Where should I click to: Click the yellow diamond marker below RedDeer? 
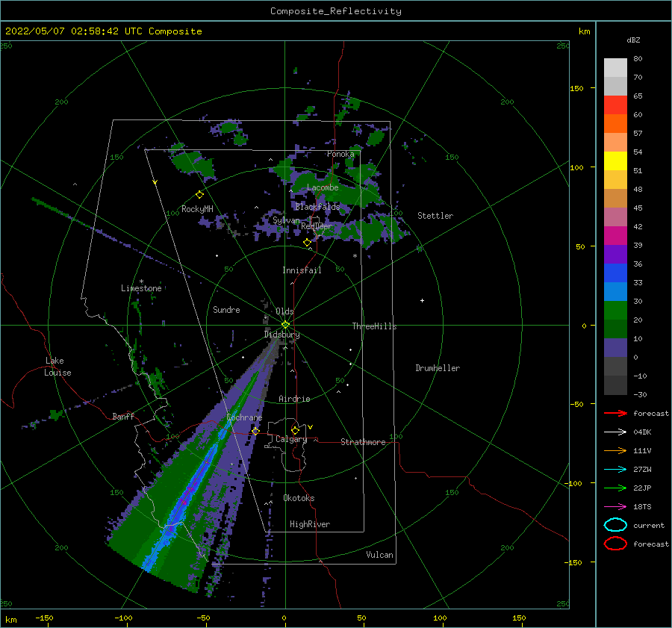coord(307,243)
